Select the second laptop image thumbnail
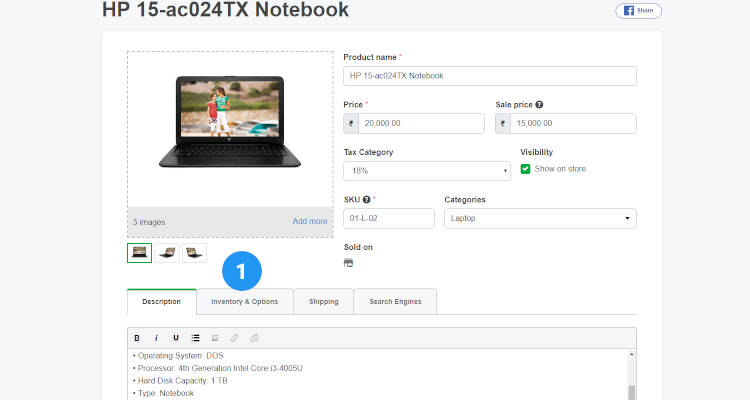Viewport: 750px width, 400px height. tap(167, 253)
